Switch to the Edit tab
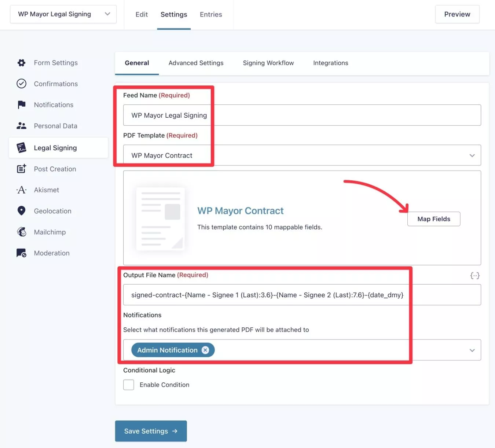This screenshot has height=448, width=495. 142,14
